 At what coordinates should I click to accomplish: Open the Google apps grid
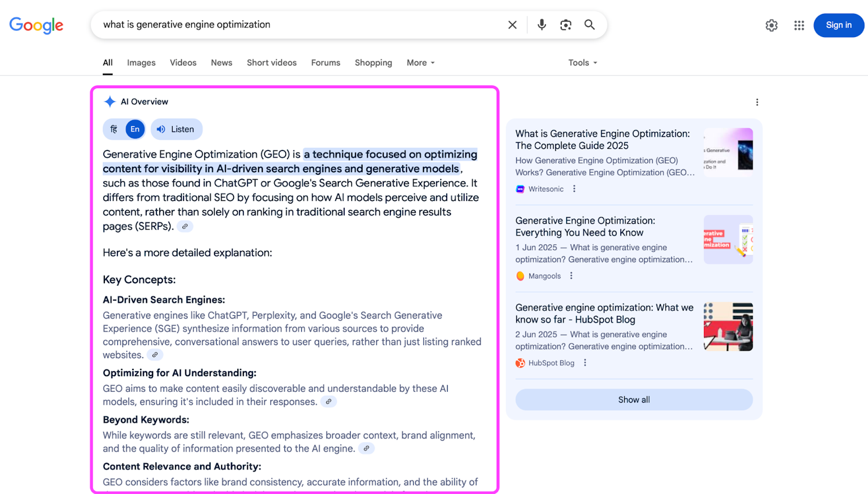pyautogui.click(x=799, y=25)
